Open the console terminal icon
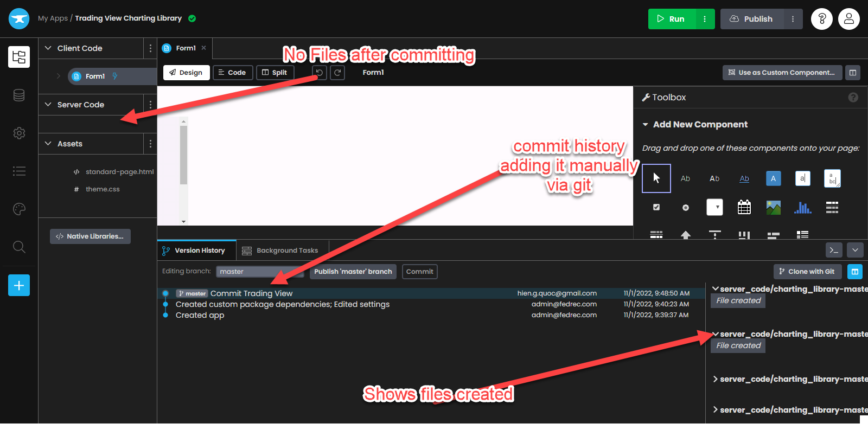 (834, 250)
